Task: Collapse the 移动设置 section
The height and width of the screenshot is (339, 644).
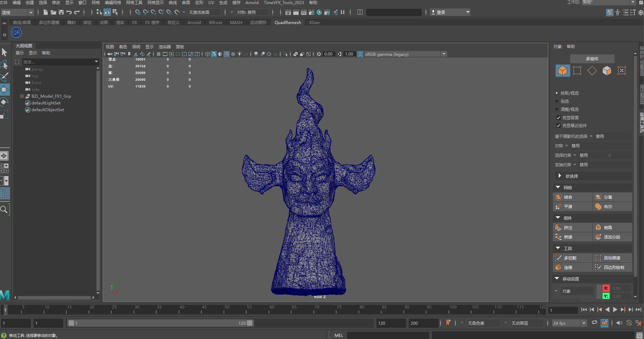Action: pyautogui.click(x=557, y=279)
